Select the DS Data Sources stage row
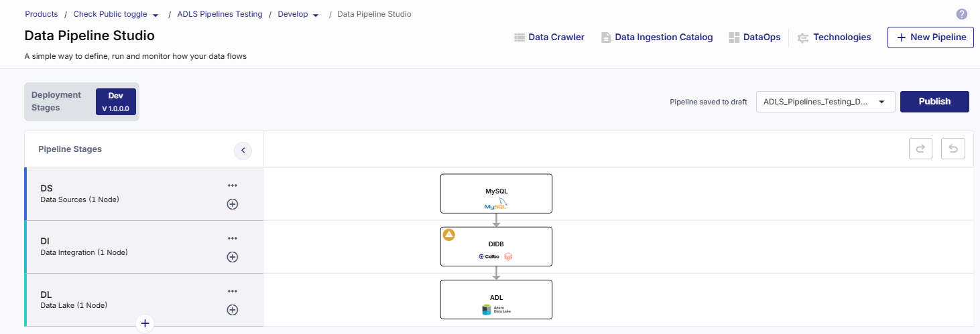Image resolution: width=980 pixels, height=334 pixels. pos(144,193)
